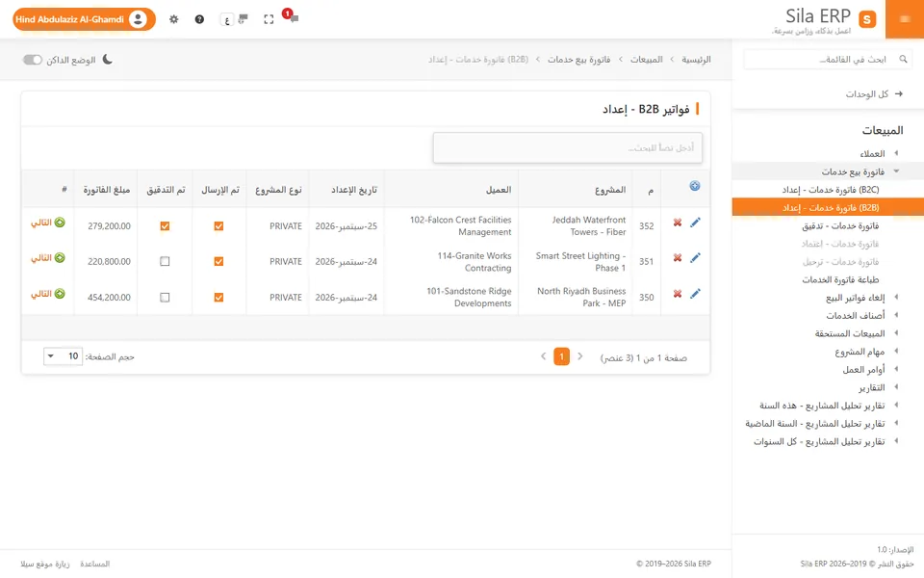924x578 pixels.
Task: Delete invoice 352 with red X
Action: 678,223
